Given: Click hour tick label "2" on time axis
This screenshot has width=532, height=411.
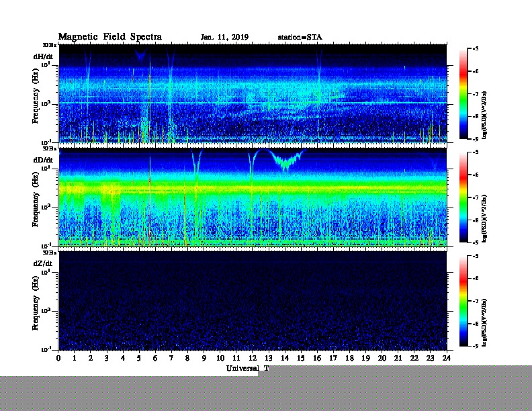Looking at the screenshot, I should point(91,358).
